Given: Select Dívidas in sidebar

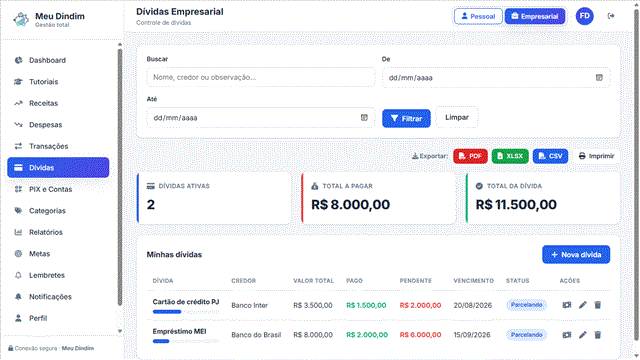Looking at the screenshot, I should click(58, 167).
